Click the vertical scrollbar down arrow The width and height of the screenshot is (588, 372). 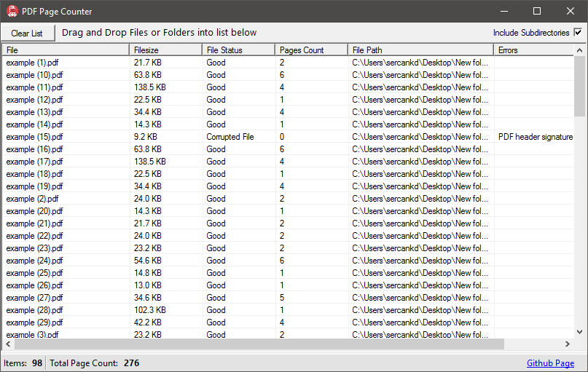coord(579,332)
